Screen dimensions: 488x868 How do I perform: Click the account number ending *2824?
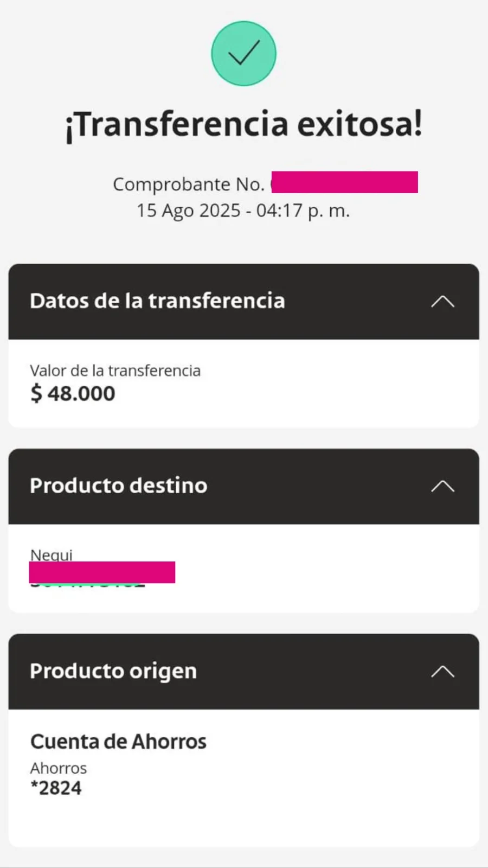pos(56,788)
